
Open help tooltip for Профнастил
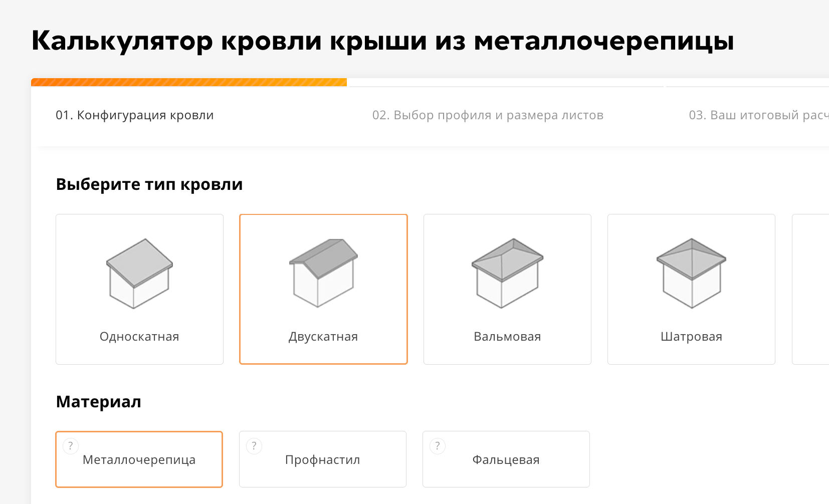coord(254,446)
